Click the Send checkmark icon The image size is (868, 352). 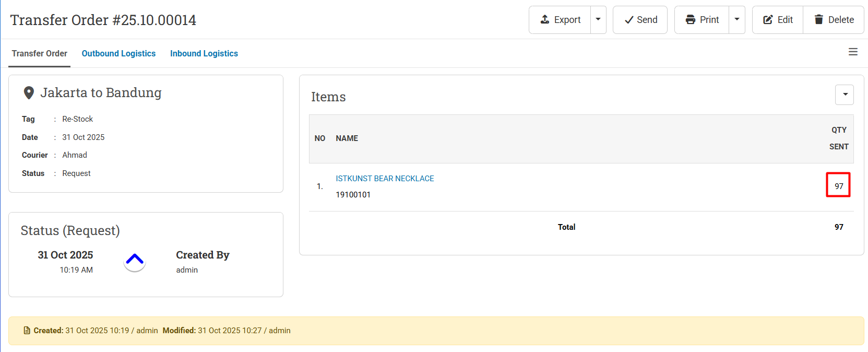click(629, 20)
